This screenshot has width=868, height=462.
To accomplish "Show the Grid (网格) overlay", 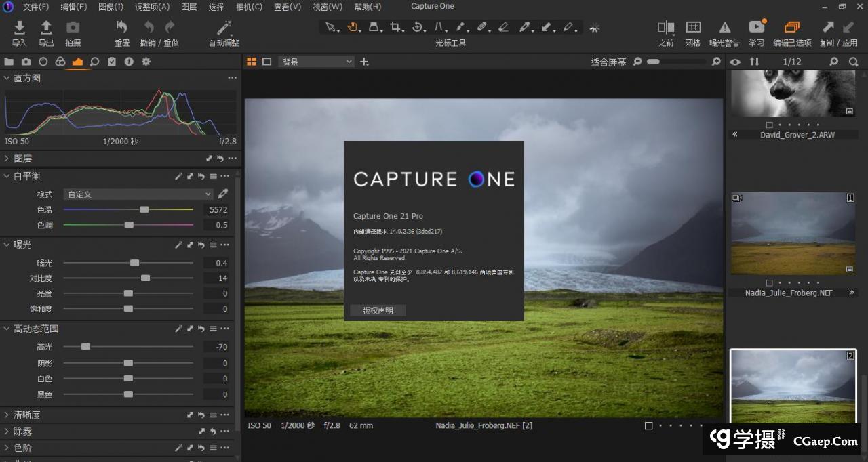I will 692,28.
